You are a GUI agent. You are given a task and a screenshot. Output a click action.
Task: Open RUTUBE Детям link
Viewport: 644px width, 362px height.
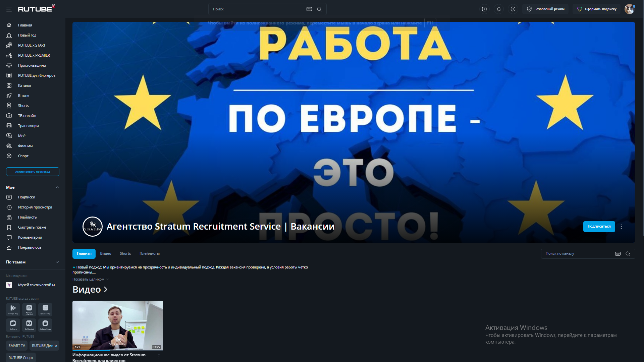point(45,346)
